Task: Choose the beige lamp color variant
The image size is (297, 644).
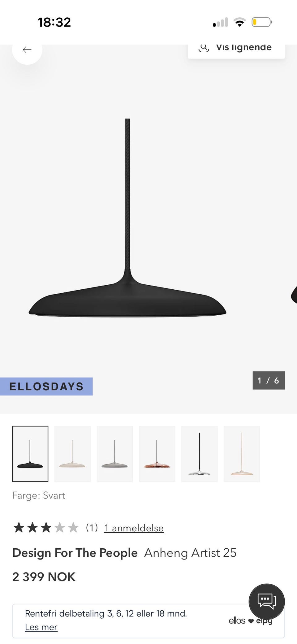Action: [72, 454]
